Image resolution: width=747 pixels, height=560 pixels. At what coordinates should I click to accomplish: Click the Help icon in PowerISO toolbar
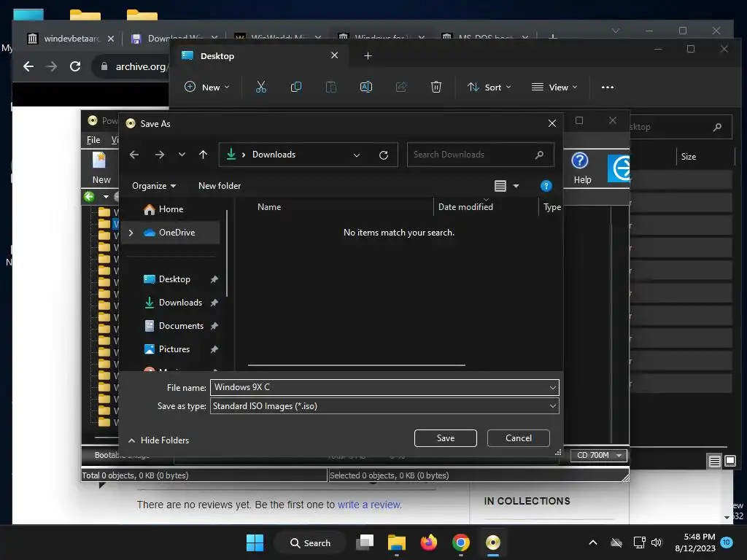click(581, 168)
